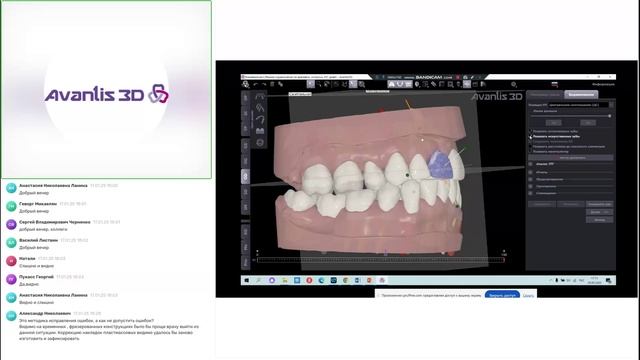
Task: Toggle the bold highlighted show-teeth checkbox
Action: pos(531,137)
